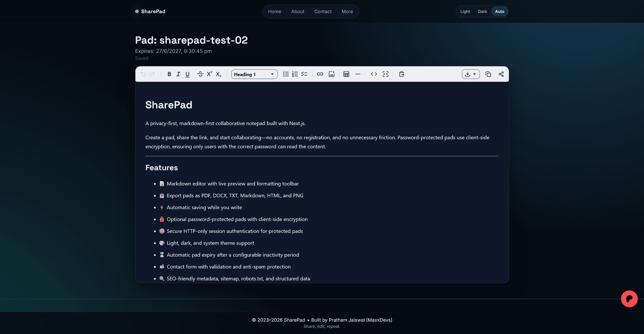
Task: Open the About page
Action: pyautogui.click(x=298, y=12)
